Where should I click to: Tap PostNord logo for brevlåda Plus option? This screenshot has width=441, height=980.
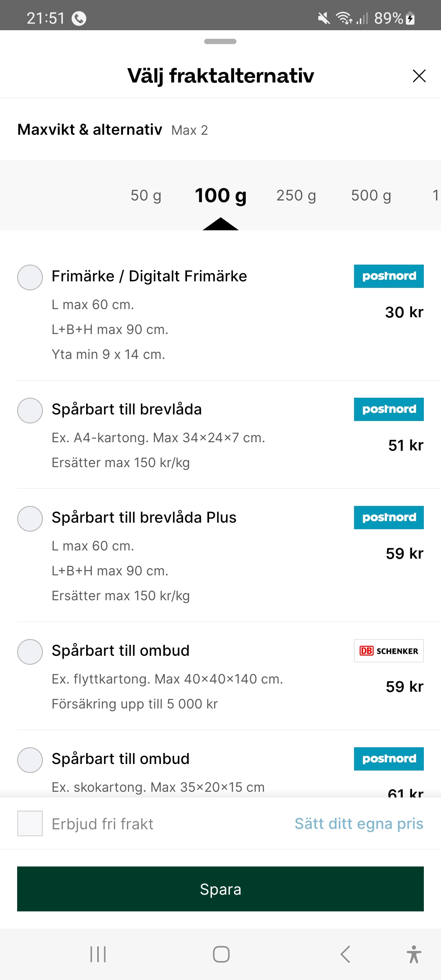point(388,518)
